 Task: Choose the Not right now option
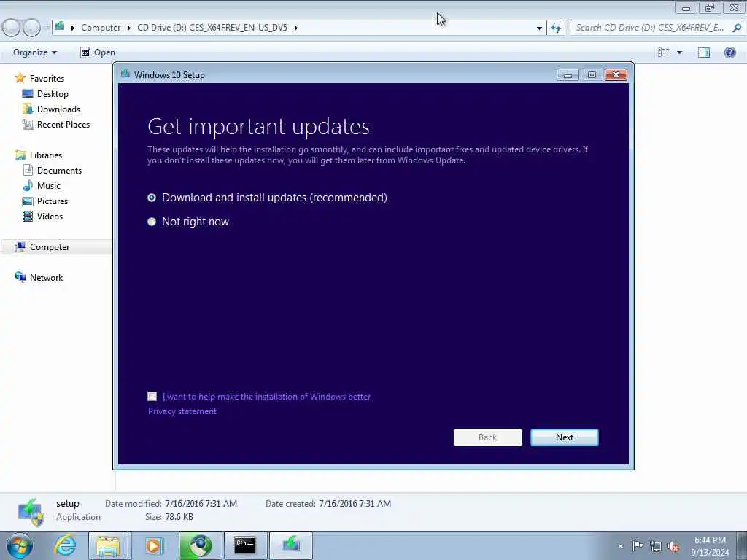point(152,222)
